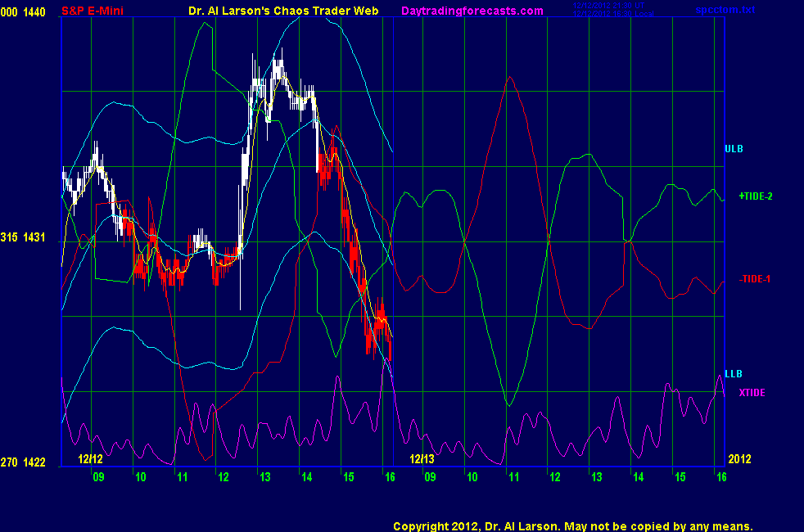804x532 pixels.
Task: Click the 12/12/2012 21:30 UT timestamp
Action: click(608, 6)
